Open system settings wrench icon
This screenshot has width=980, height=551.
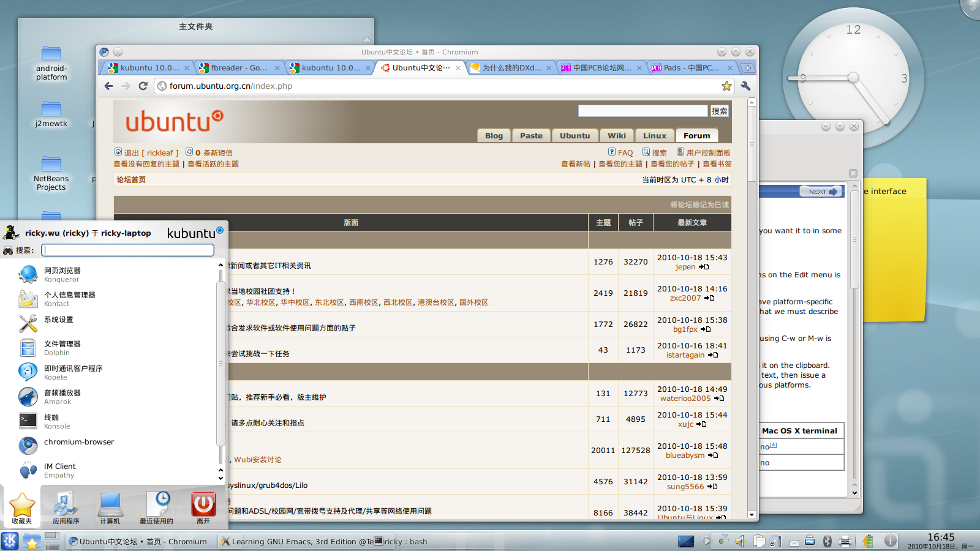click(28, 323)
